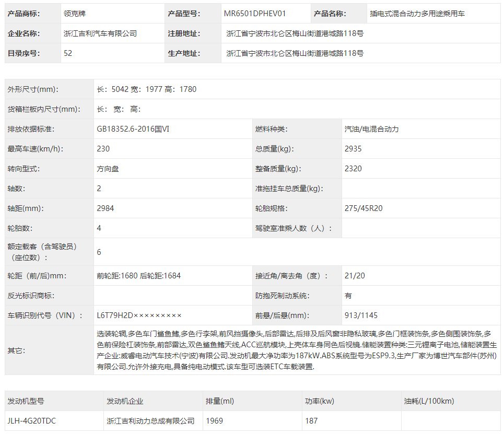The image size is (504, 434).
Task: Select top speed value 230
Action: pos(103,149)
